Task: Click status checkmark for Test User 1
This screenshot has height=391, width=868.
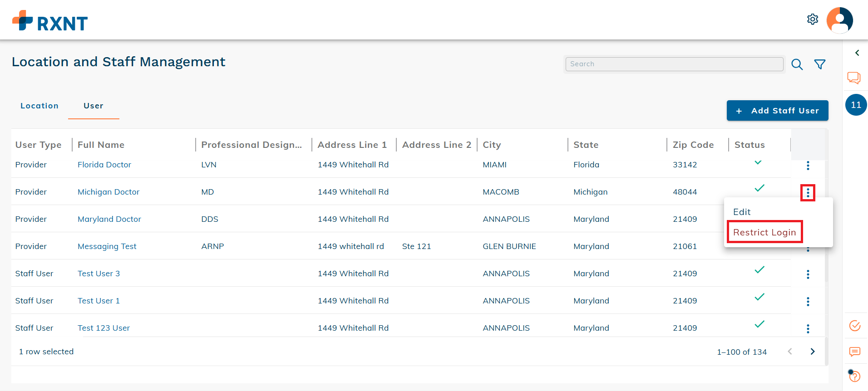Action: pos(759,297)
